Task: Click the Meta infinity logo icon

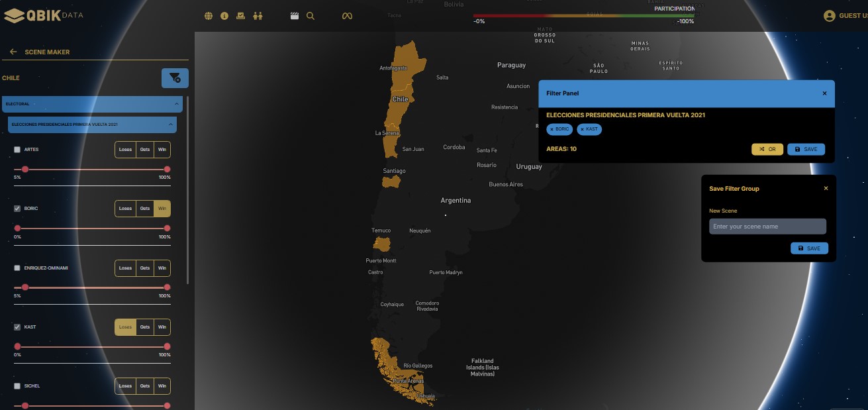Action: coord(347,16)
